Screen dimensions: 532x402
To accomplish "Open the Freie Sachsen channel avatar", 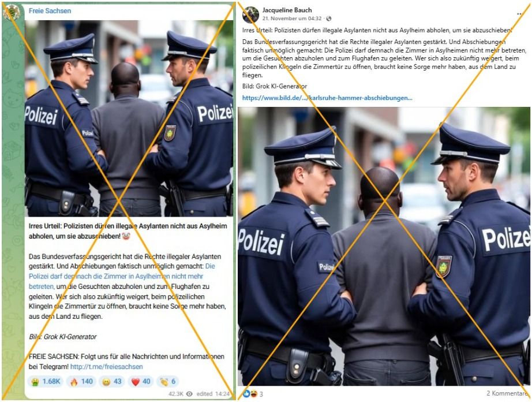I will [x=11, y=12].
